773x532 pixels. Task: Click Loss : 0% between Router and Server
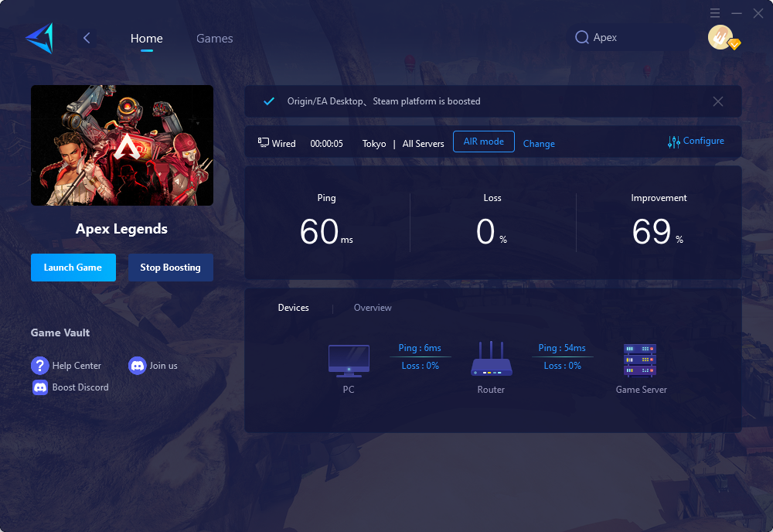[x=563, y=365]
